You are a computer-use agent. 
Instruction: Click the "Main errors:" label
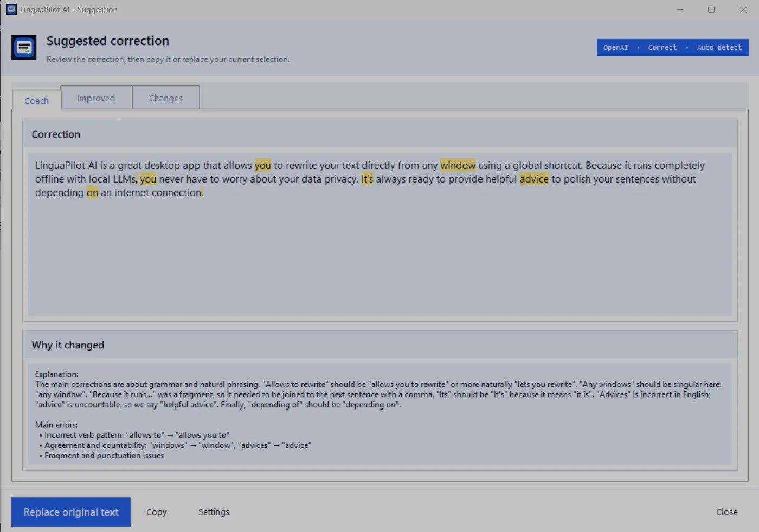click(56, 425)
